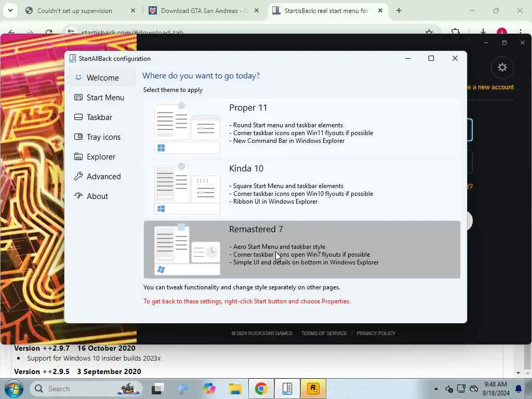Open the Welcome page in StartAllBack sidebar
The image size is (532, 399).
(103, 78)
